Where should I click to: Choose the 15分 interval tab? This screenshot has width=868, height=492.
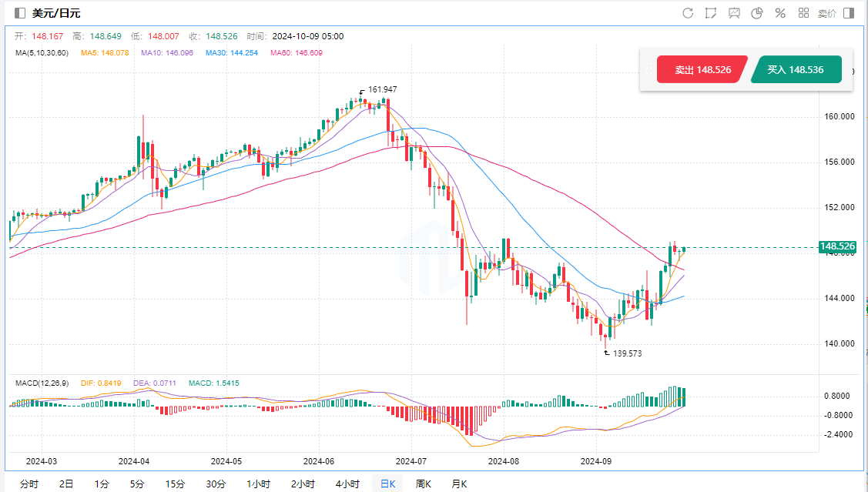click(x=174, y=484)
